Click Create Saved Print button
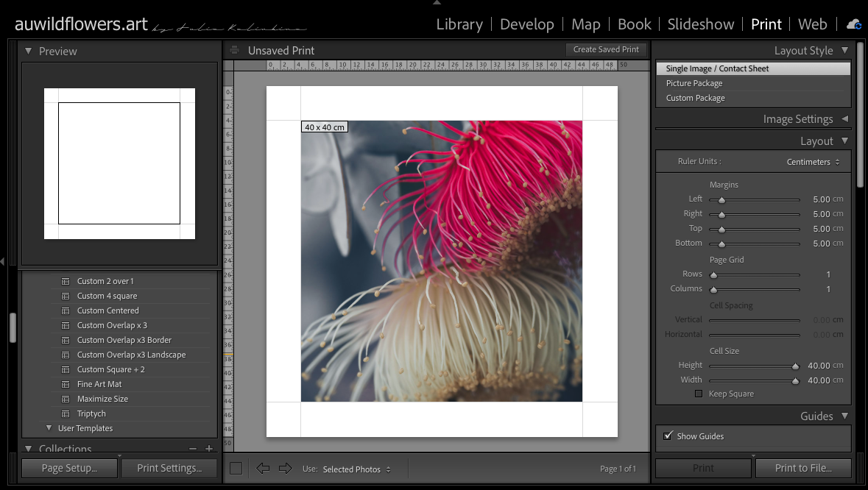Viewport: 868px width, 490px height. coord(606,49)
